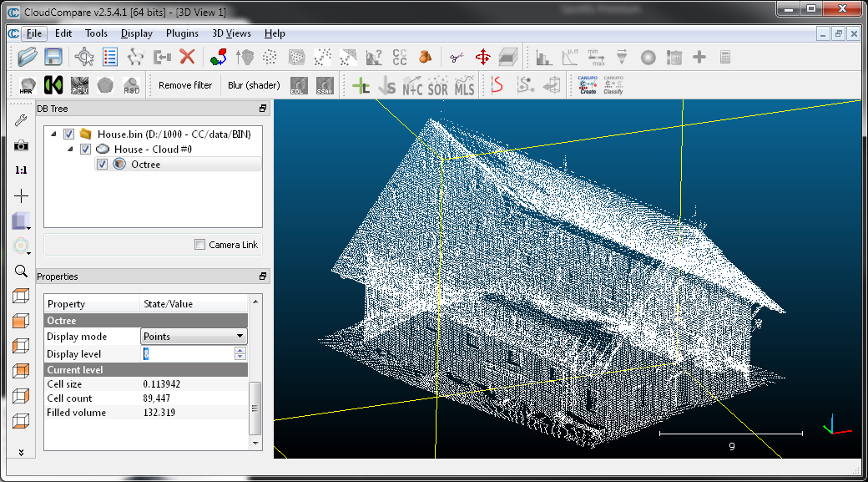Enable the Camera Link checkbox

click(x=199, y=244)
